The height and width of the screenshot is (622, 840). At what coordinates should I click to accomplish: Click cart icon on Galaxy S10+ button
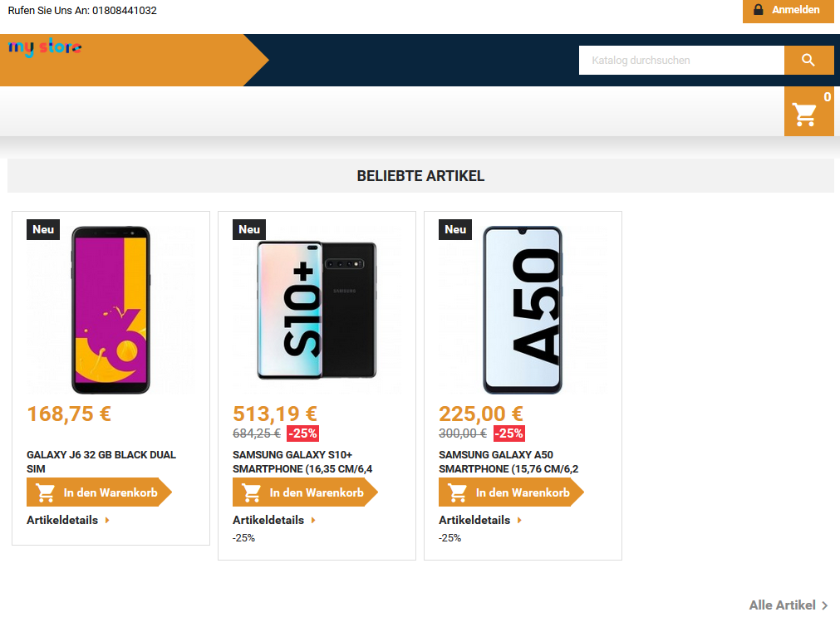[x=251, y=492]
